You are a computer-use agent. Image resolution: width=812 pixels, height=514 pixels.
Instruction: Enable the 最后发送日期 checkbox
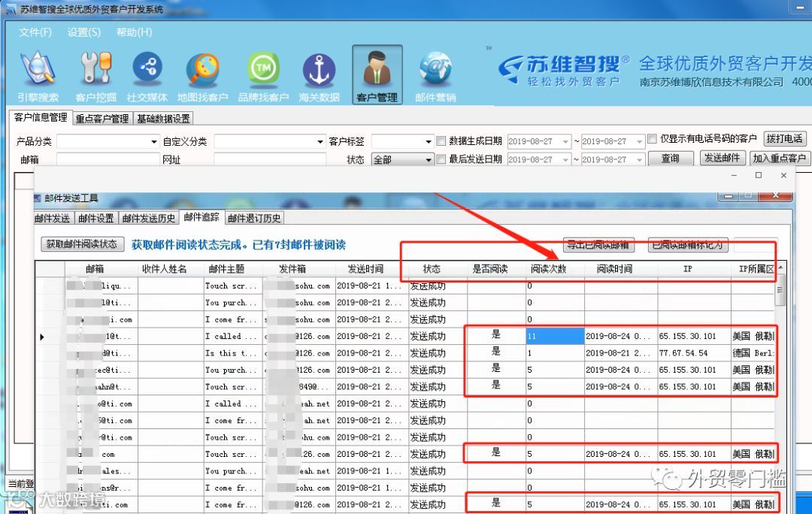point(441,159)
